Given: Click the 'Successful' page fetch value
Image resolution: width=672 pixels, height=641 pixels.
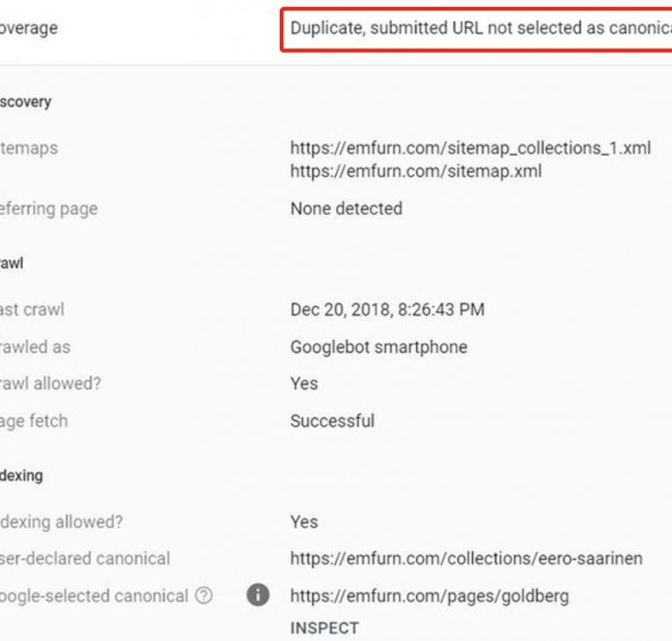Looking at the screenshot, I should point(332,421).
